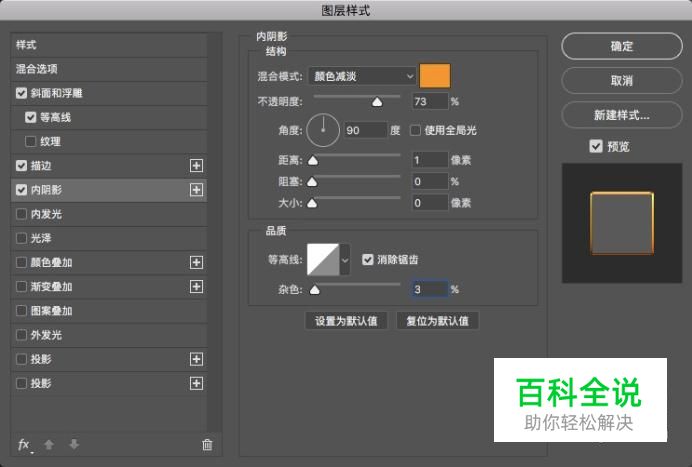This screenshot has width=692, height=467.
Task: Uncheck the 等高线 sub-option checkbox
Action: click(x=30, y=117)
